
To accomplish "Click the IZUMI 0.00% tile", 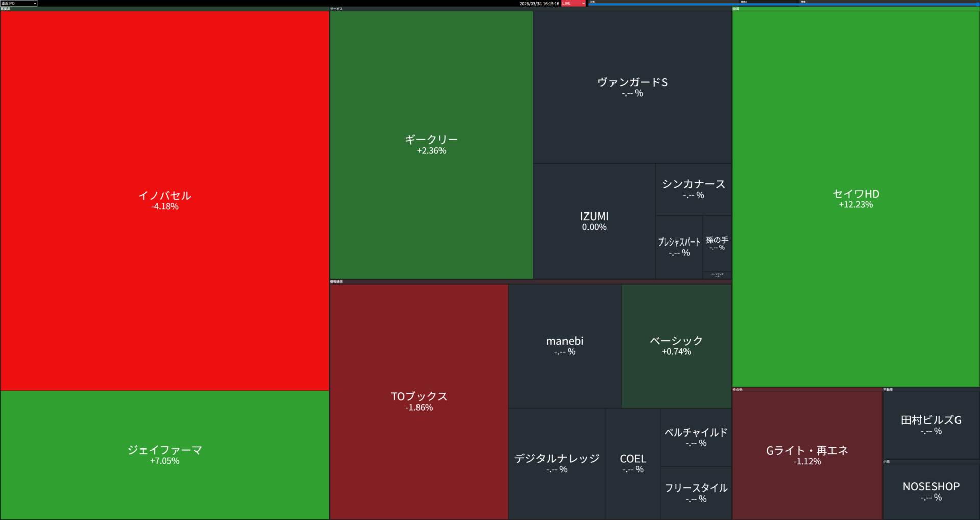I will click(594, 221).
